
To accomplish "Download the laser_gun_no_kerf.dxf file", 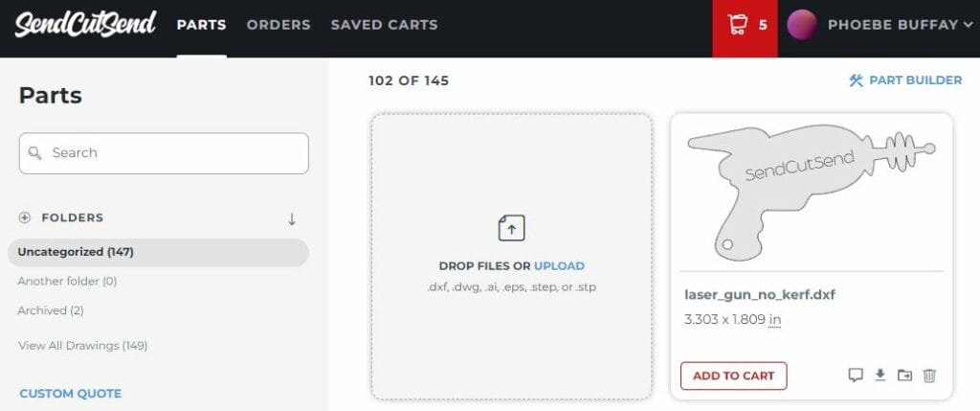I will coord(880,376).
